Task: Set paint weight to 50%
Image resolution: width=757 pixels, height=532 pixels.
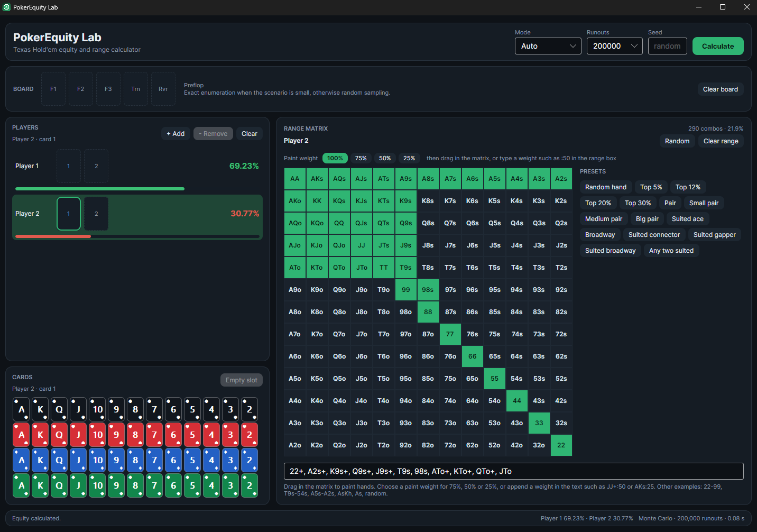Action: 385,158
